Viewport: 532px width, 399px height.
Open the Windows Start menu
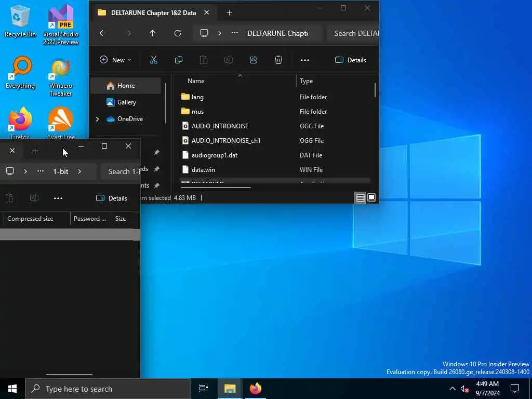[12, 389]
